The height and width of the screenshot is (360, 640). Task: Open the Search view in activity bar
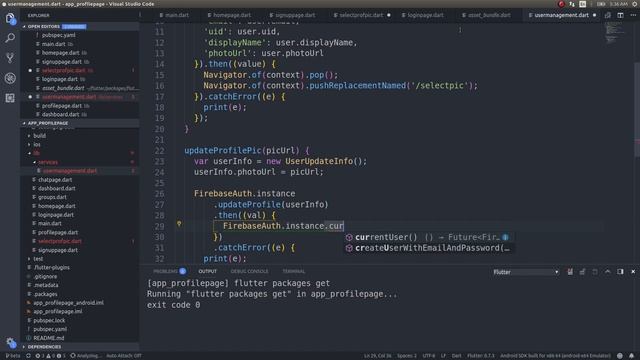(x=10, y=38)
